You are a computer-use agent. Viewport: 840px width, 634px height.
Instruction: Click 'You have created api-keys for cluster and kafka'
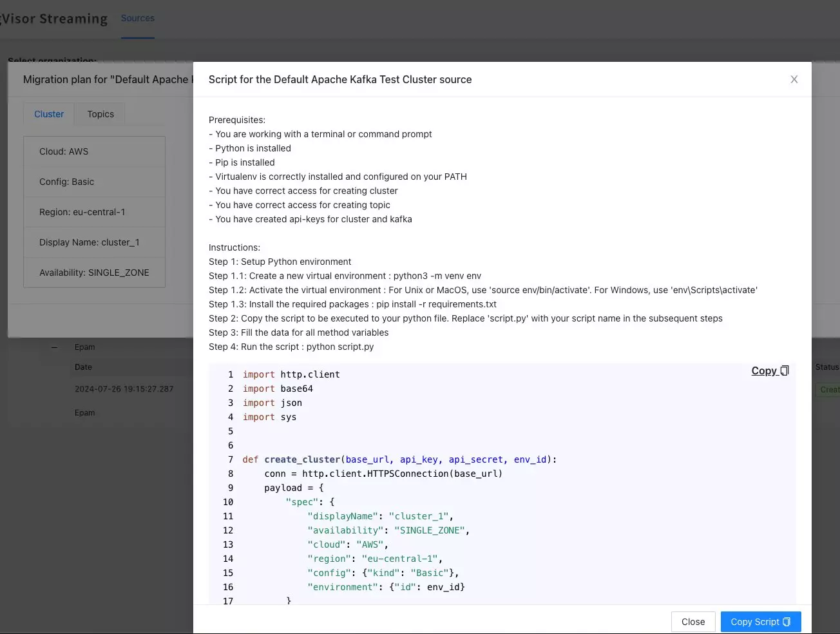tap(310, 219)
